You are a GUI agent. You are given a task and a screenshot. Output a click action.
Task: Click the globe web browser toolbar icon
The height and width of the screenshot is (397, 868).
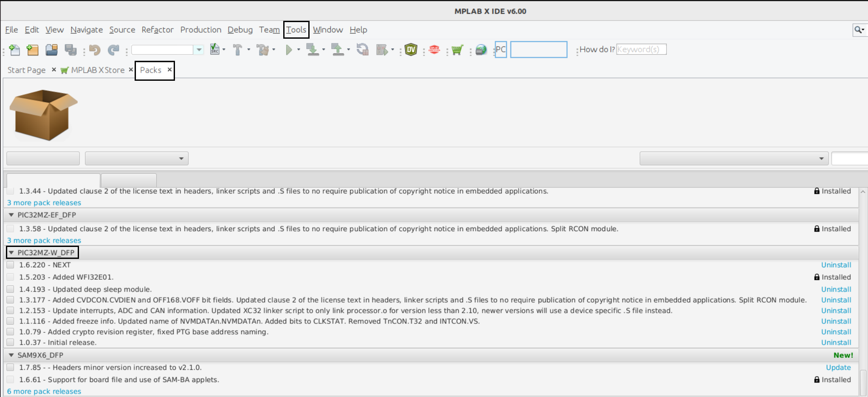[x=481, y=50]
